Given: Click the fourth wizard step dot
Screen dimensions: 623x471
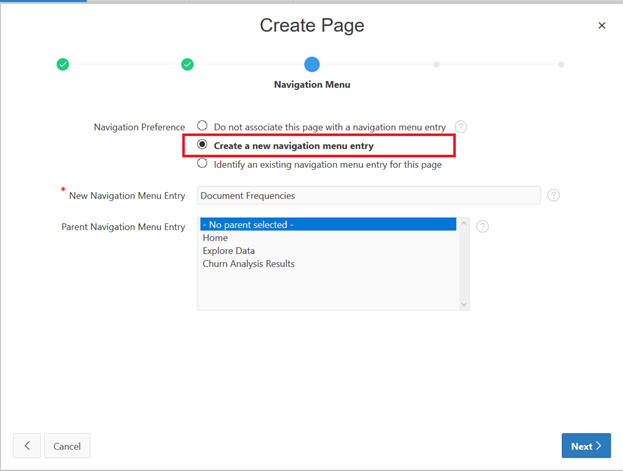Looking at the screenshot, I should coord(436,64).
